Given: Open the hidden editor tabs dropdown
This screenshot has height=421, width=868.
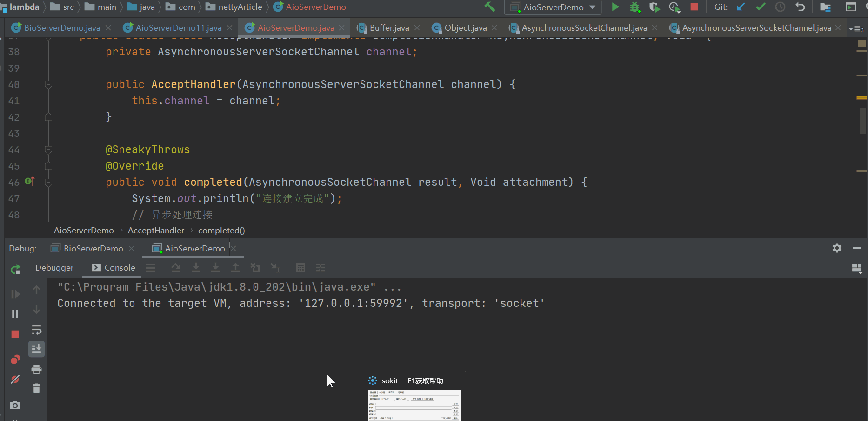Looking at the screenshot, I should click(x=856, y=29).
